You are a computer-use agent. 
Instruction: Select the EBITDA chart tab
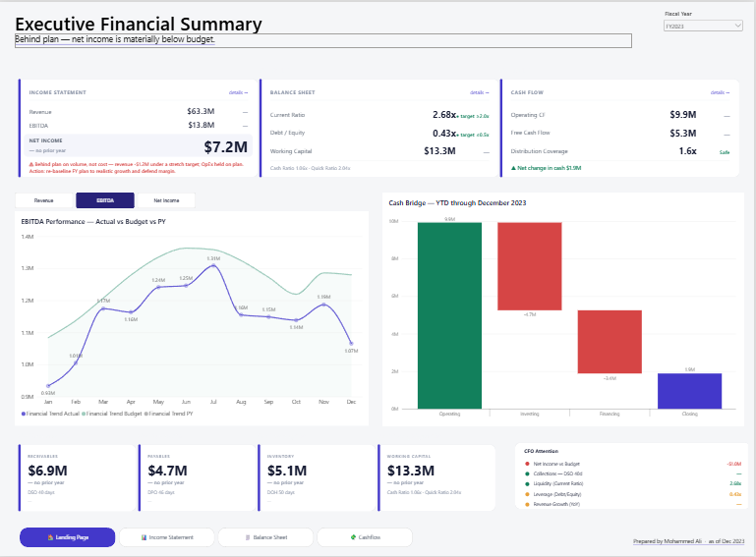pyautogui.click(x=105, y=200)
